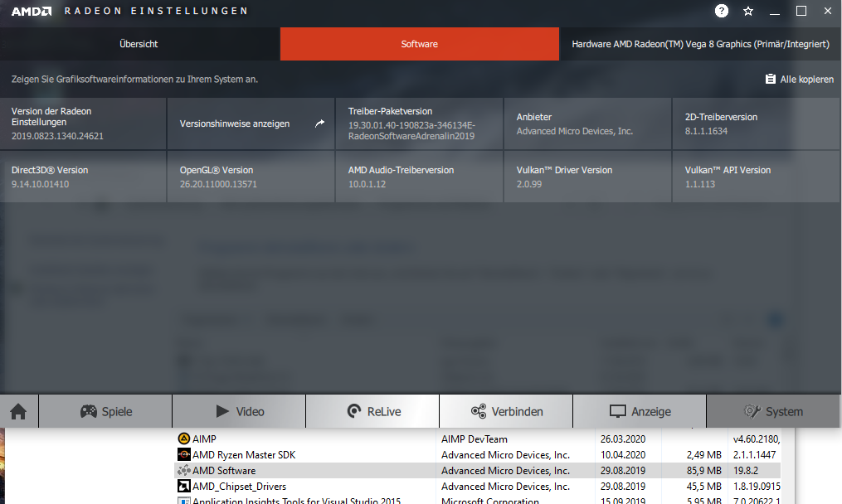Click date 29.08.2019 in AMD Software row
The image size is (842, 504).
(623, 470)
